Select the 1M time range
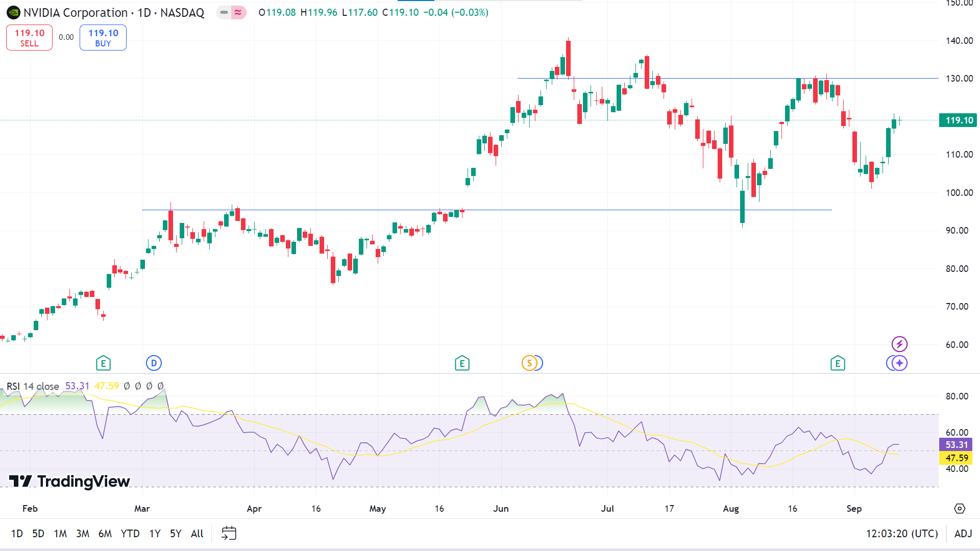 point(60,534)
